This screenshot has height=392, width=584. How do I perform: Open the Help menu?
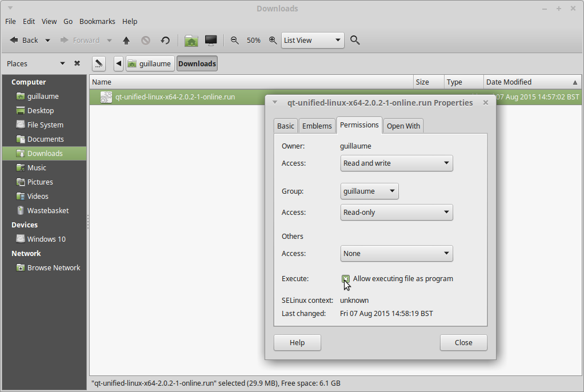(x=130, y=21)
